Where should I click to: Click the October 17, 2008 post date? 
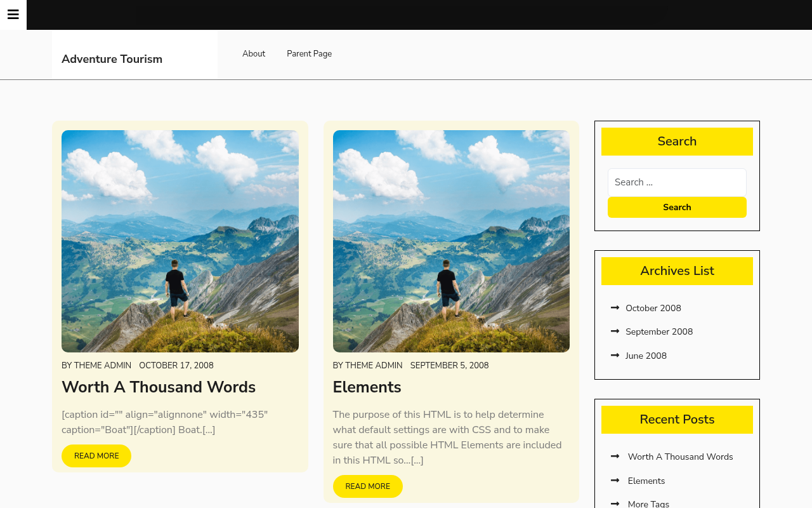[x=176, y=366]
